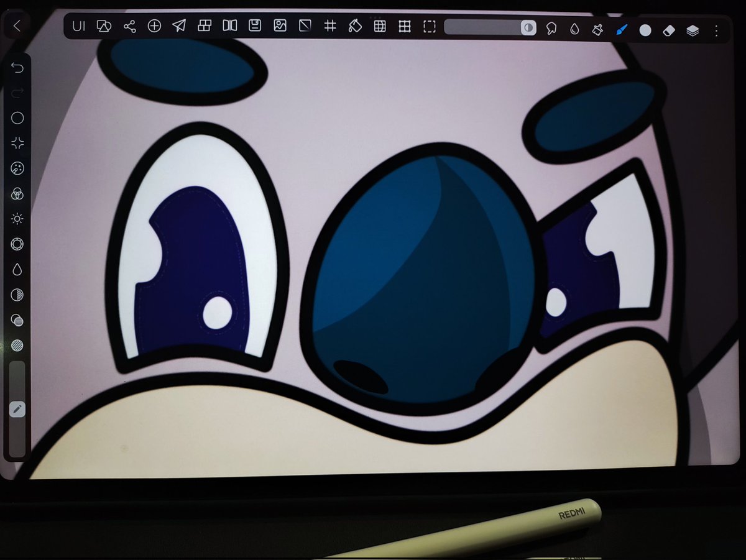
Task: Click the fully hatched circle icon
Action: pyautogui.click(x=17, y=345)
